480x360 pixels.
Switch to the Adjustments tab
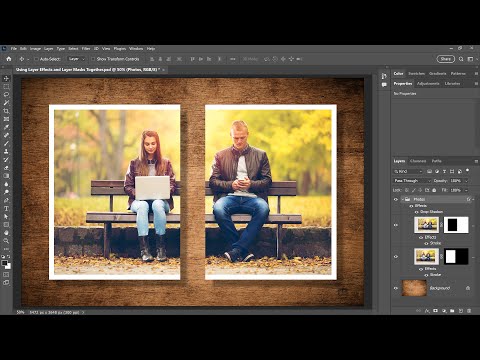(428, 84)
